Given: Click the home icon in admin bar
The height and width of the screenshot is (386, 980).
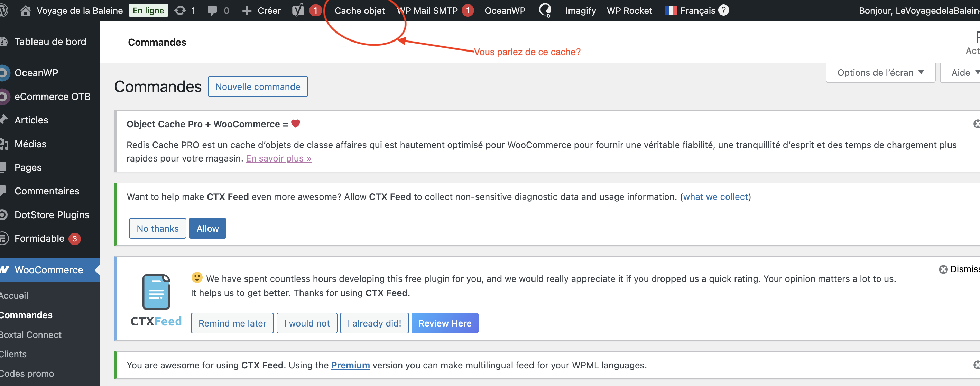Looking at the screenshot, I should click(x=25, y=10).
